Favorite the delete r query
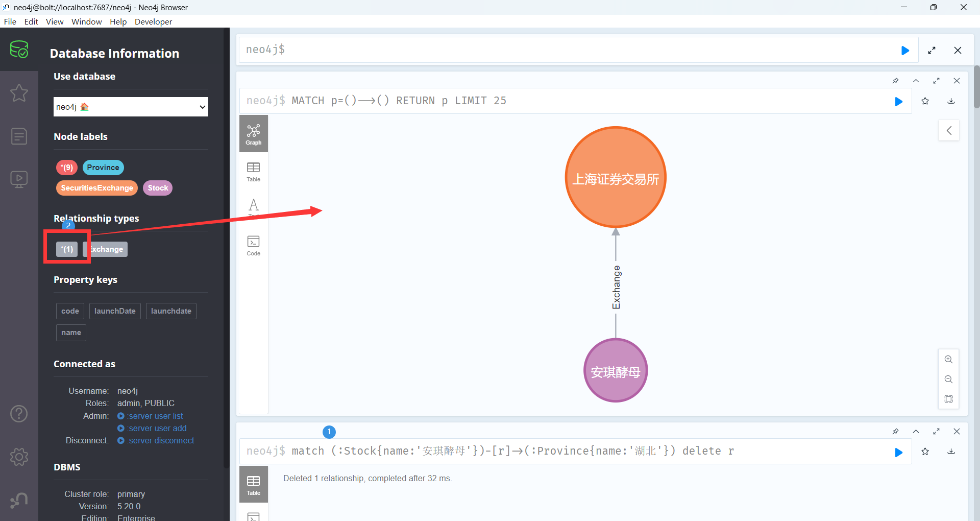 [925, 452]
